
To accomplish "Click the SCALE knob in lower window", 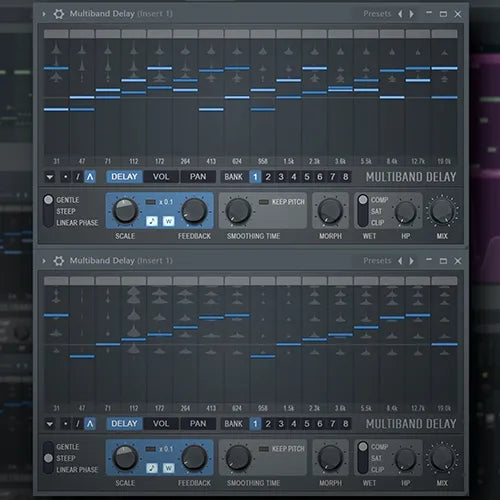I will click(x=125, y=458).
